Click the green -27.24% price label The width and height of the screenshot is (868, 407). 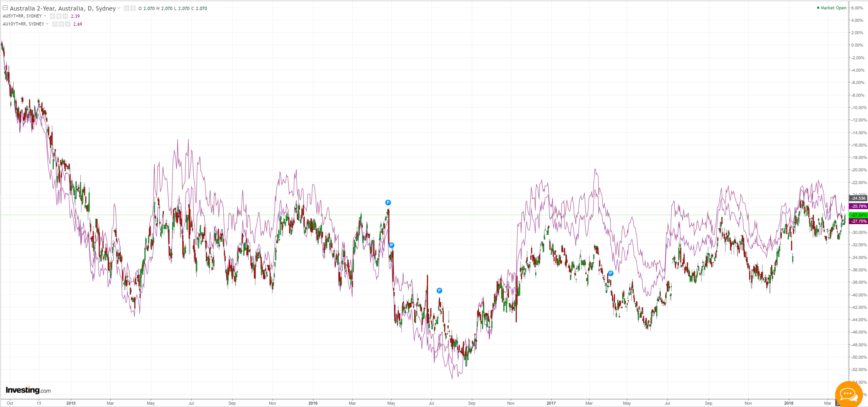pos(858,215)
